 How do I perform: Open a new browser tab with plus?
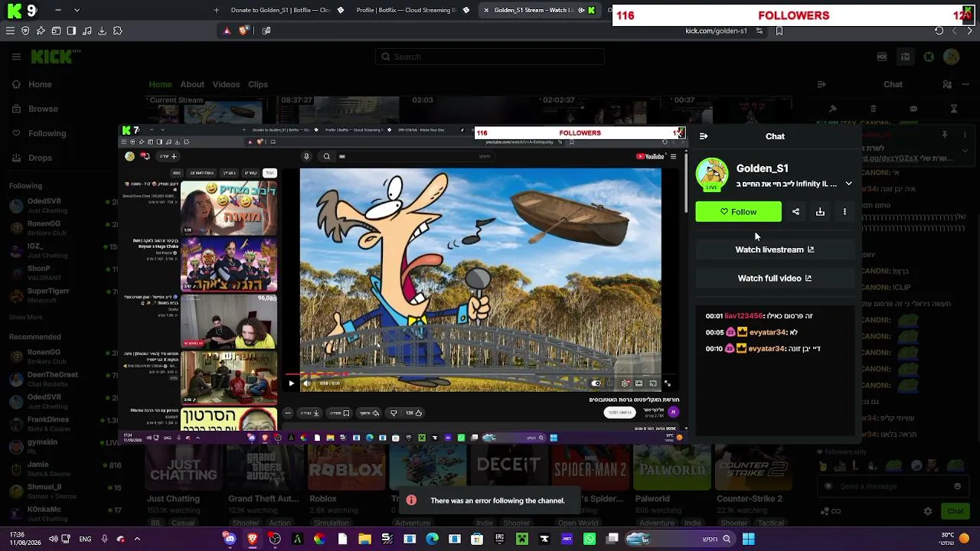pos(217,10)
